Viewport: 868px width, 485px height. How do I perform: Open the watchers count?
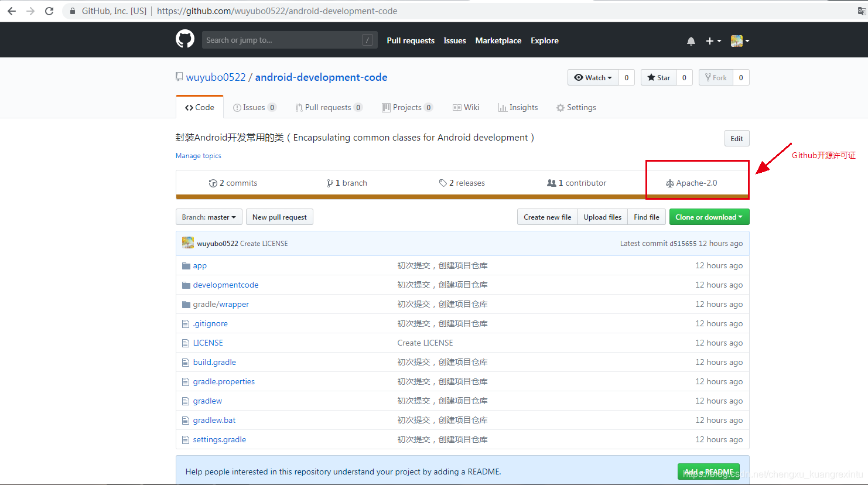point(626,77)
